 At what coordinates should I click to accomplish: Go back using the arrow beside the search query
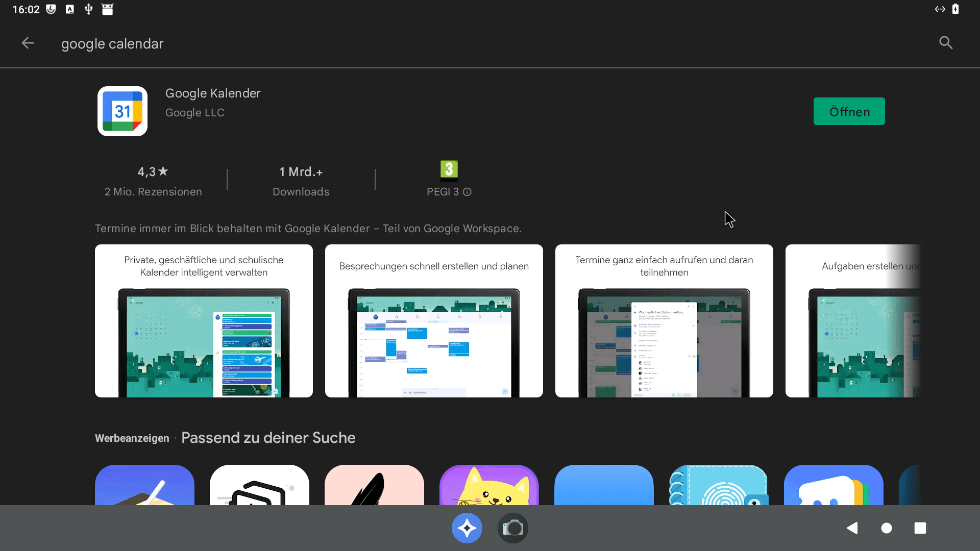28,43
